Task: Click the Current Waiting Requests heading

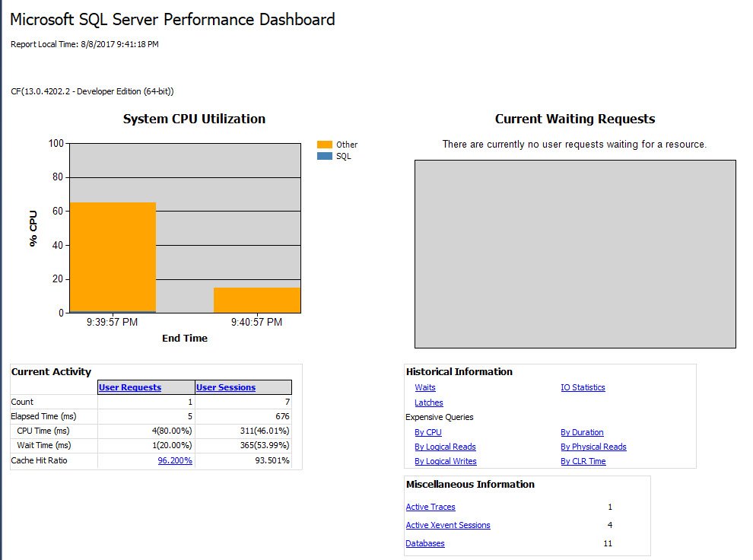Action: point(575,119)
